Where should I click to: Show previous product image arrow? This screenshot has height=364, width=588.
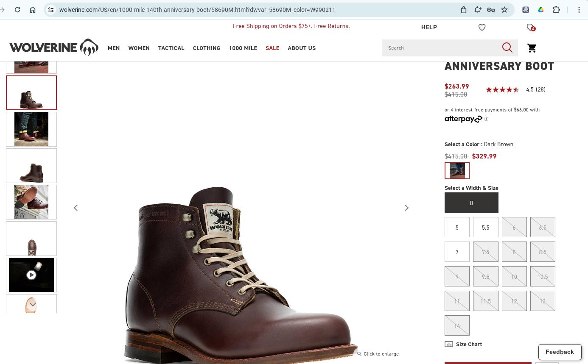click(x=76, y=208)
